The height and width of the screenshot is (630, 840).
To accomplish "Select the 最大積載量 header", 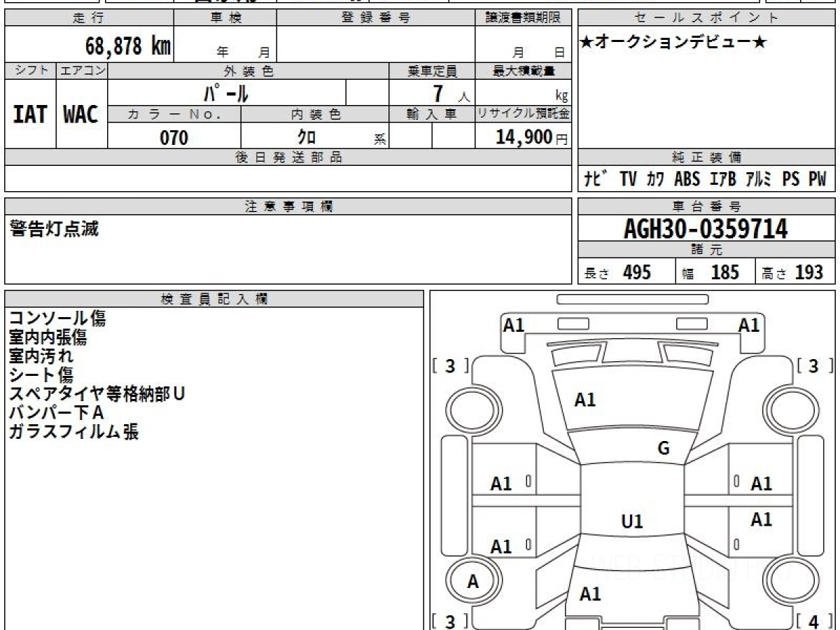I will point(524,71).
